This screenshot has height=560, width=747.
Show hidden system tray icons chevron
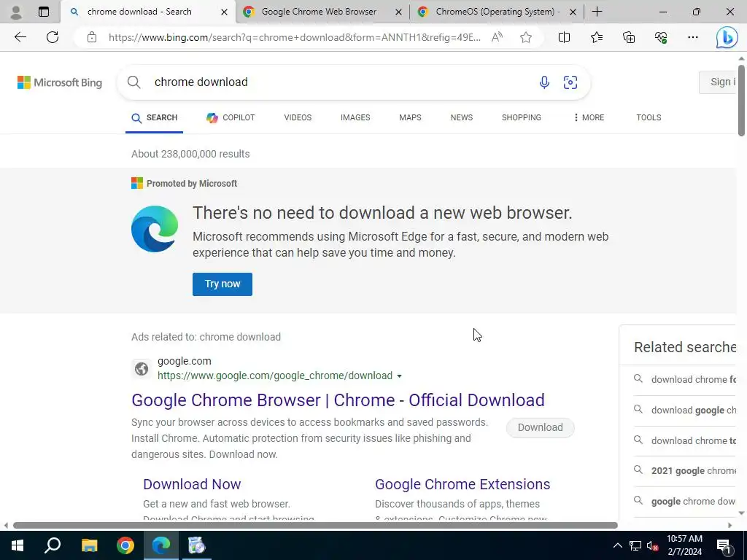point(617,545)
